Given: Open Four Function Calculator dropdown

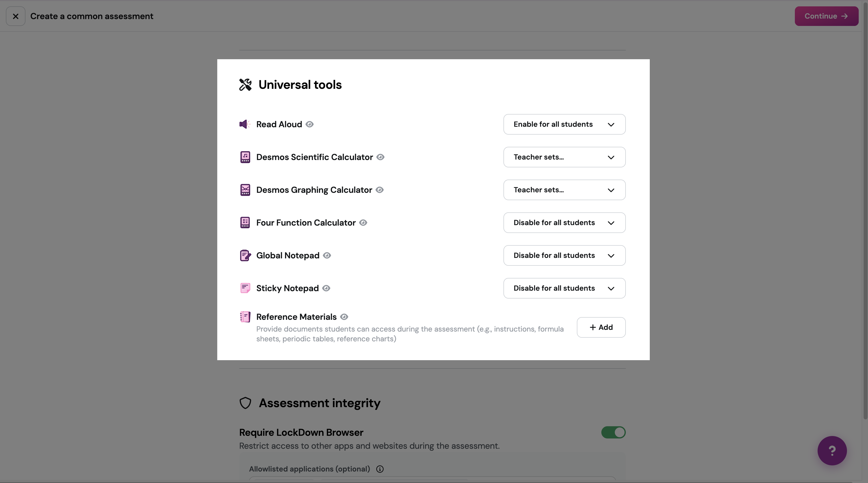Looking at the screenshot, I should 564,222.
